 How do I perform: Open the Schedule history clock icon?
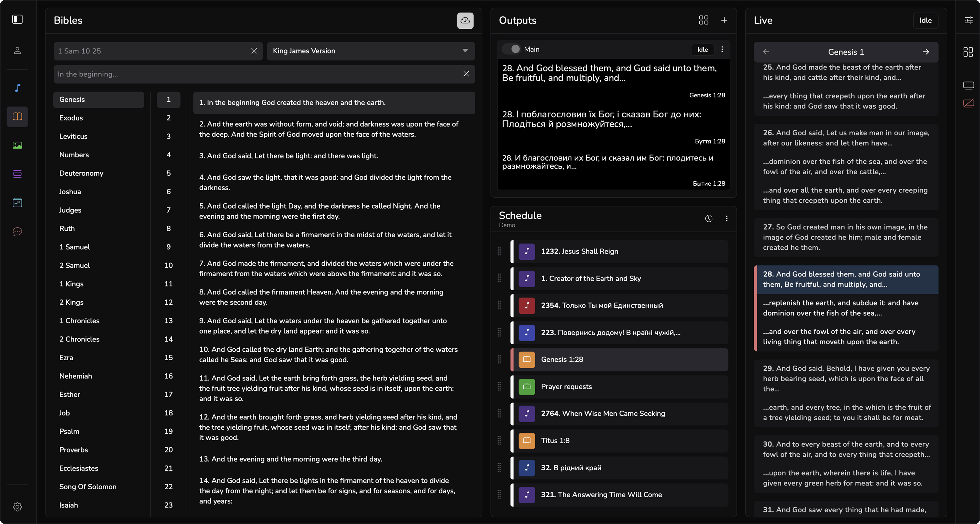(708, 218)
